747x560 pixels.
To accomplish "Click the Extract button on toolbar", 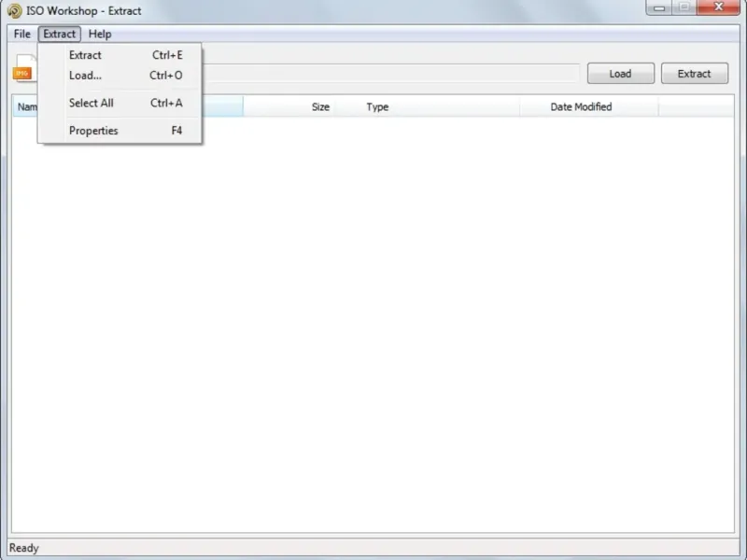I will click(x=694, y=74).
